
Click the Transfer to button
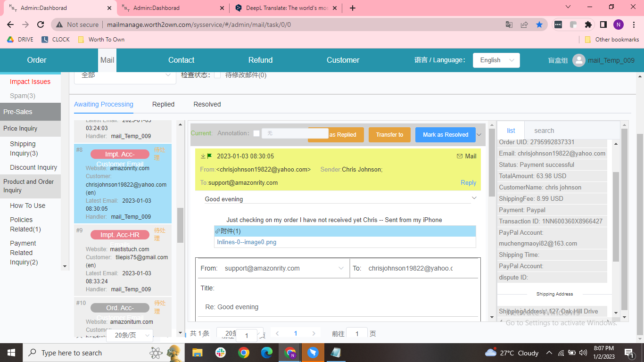pos(389,135)
